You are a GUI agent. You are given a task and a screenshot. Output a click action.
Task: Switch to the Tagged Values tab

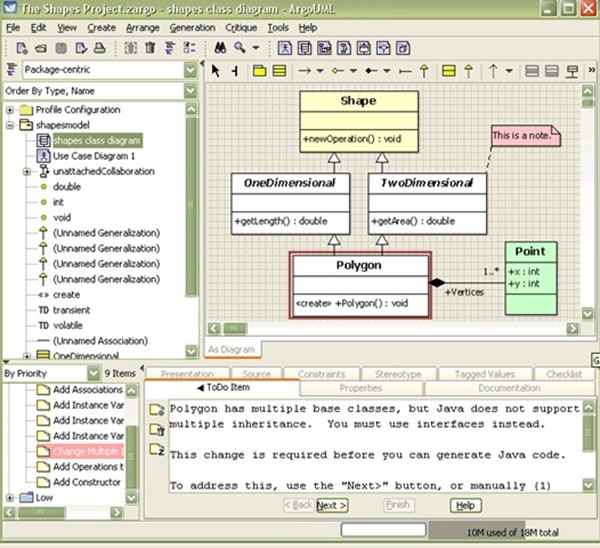point(484,374)
